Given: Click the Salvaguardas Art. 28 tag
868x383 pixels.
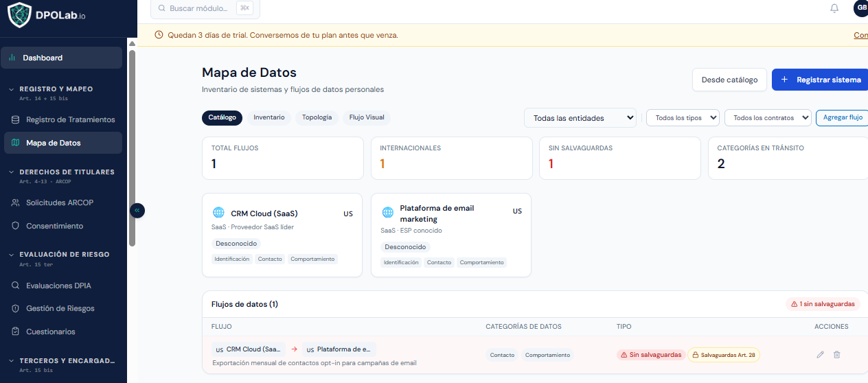Looking at the screenshot, I should tap(724, 355).
